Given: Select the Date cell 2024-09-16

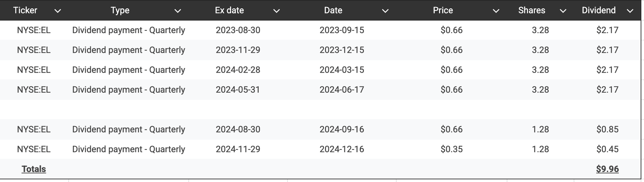Looking at the screenshot, I should coord(342,129).
